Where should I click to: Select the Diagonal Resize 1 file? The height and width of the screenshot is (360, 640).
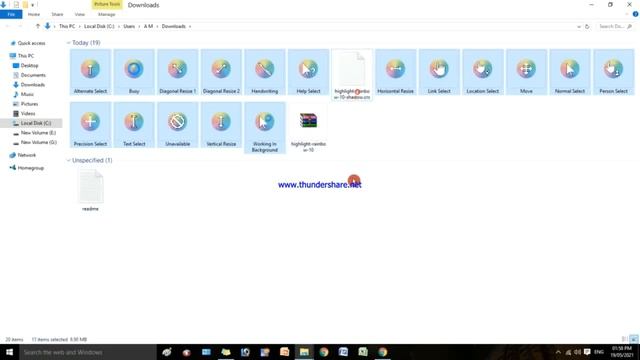(x=178, y=72)
